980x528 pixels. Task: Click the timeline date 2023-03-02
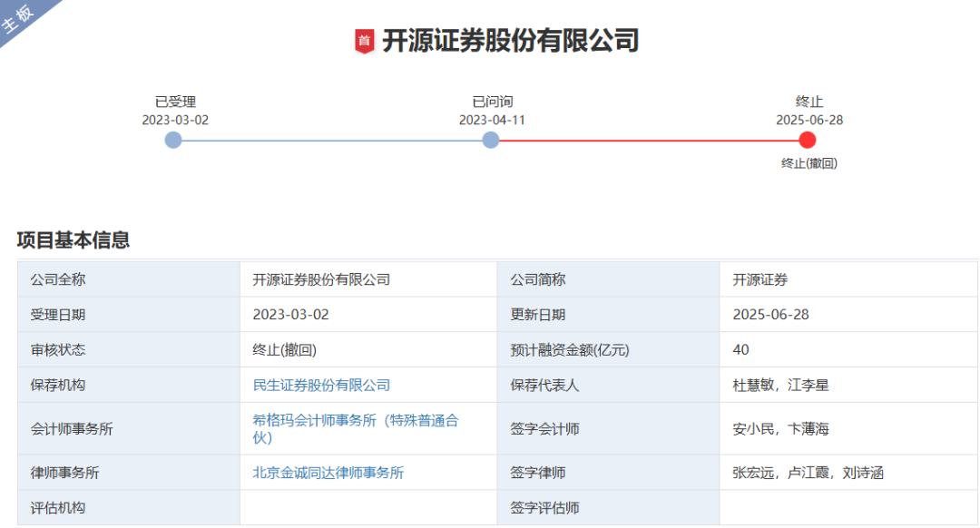pos(175,120)
